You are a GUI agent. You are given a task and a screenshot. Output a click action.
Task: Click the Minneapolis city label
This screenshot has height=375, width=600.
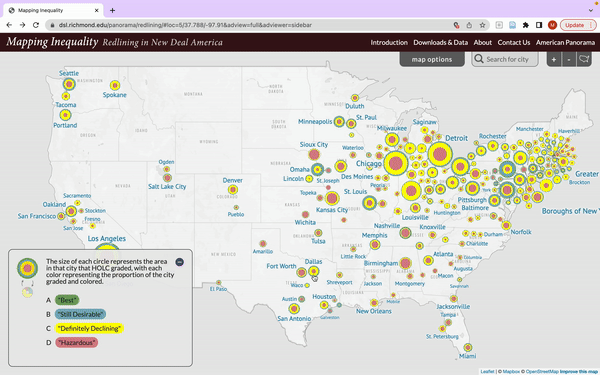pyautogui.click(x=315, y=121)
